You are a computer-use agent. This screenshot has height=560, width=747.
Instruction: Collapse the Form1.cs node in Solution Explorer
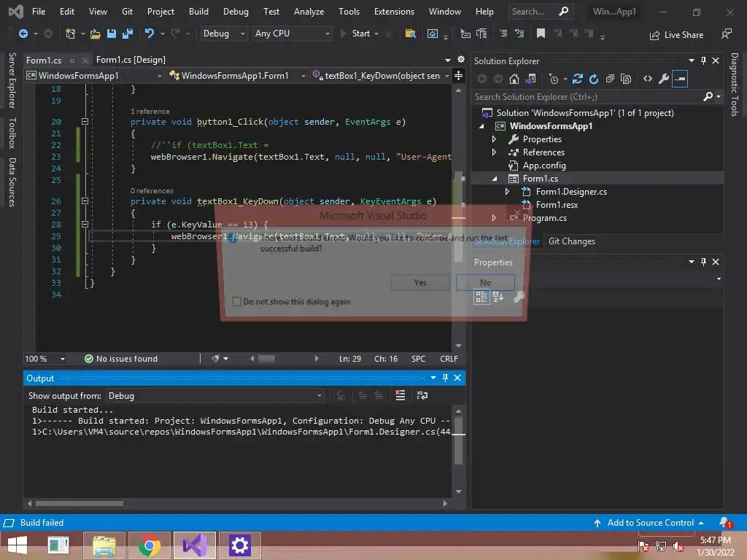tap(495, 179)
